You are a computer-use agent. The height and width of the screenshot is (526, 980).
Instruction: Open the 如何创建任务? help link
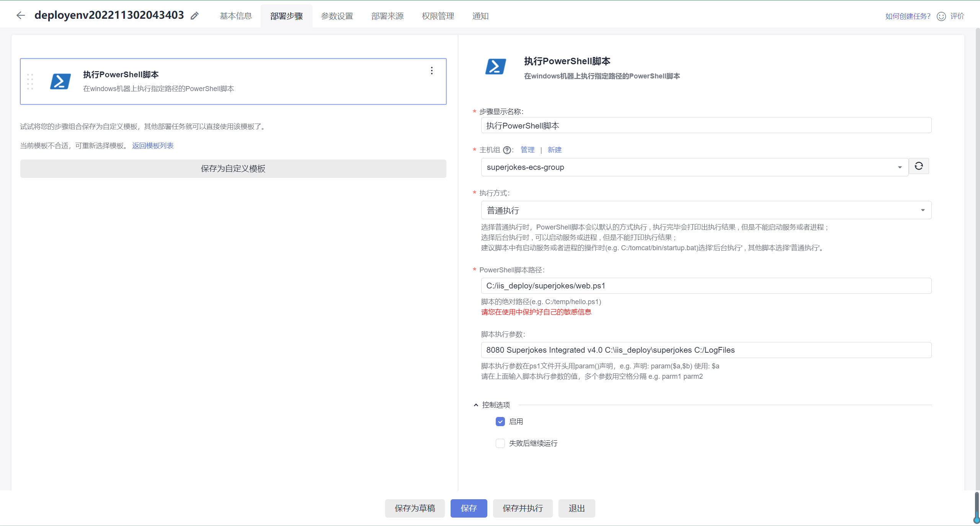pos(908,16)
